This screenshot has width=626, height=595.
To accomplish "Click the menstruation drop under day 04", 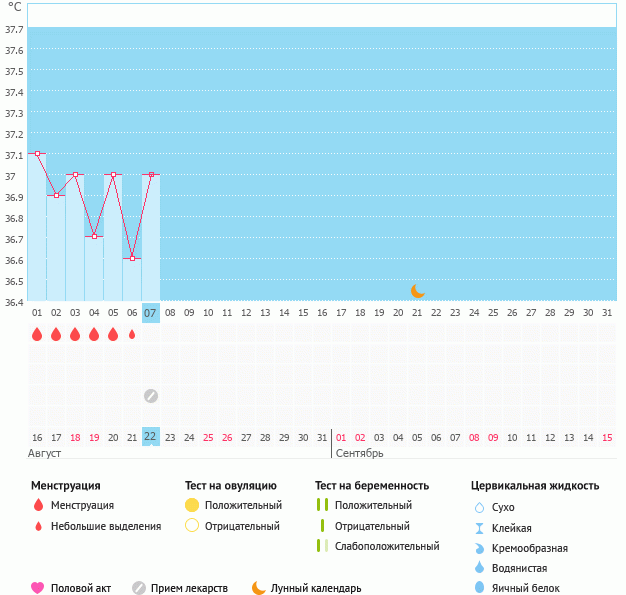I will 94,334.
